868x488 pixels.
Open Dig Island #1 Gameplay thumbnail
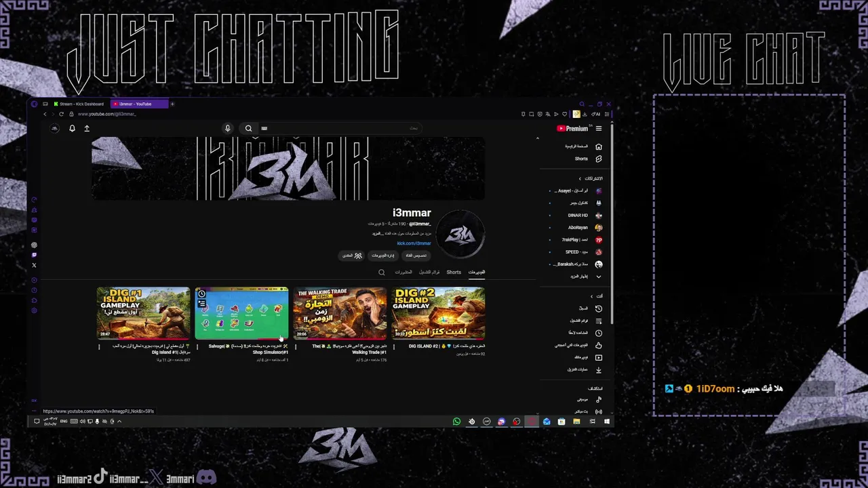(x=143, y=312)
